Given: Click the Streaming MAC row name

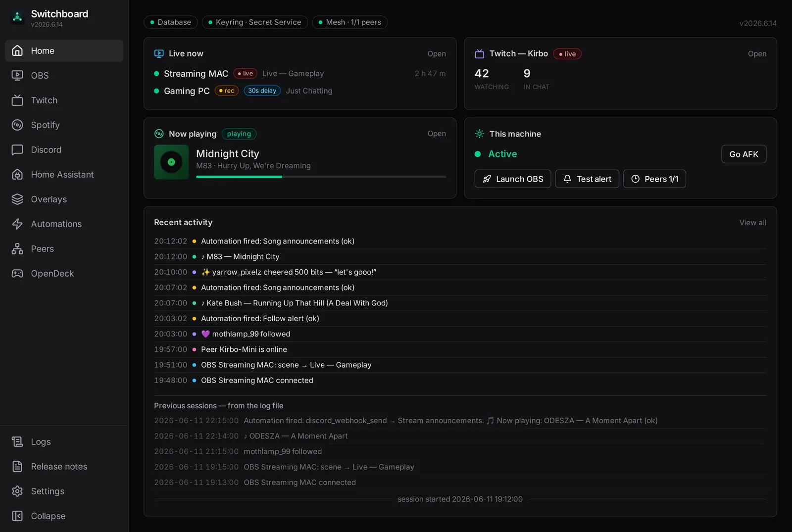Looking at the screenshot, I should 196,73.
